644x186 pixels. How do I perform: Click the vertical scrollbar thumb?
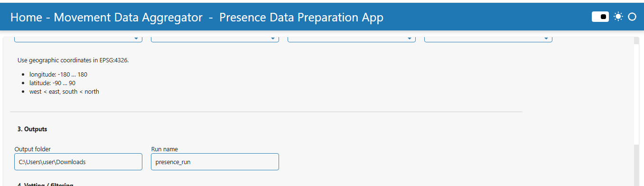636,94
